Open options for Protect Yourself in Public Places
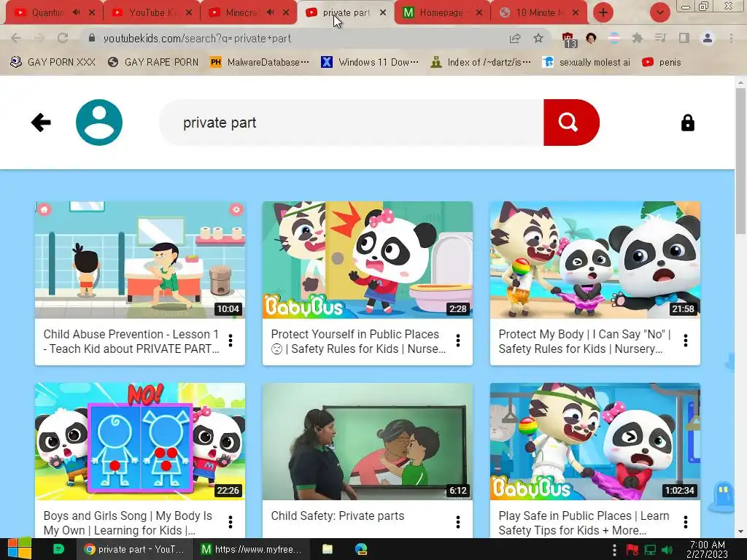 point(458,341)
